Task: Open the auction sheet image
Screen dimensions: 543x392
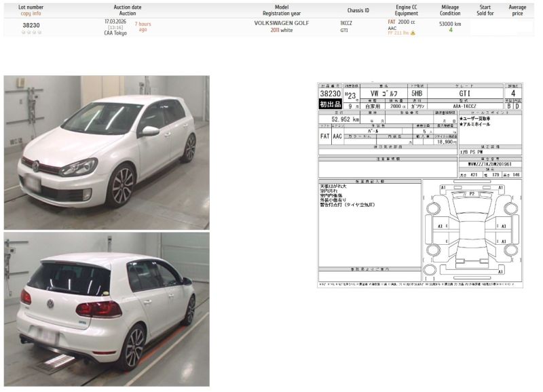Action: pos(420,185)
